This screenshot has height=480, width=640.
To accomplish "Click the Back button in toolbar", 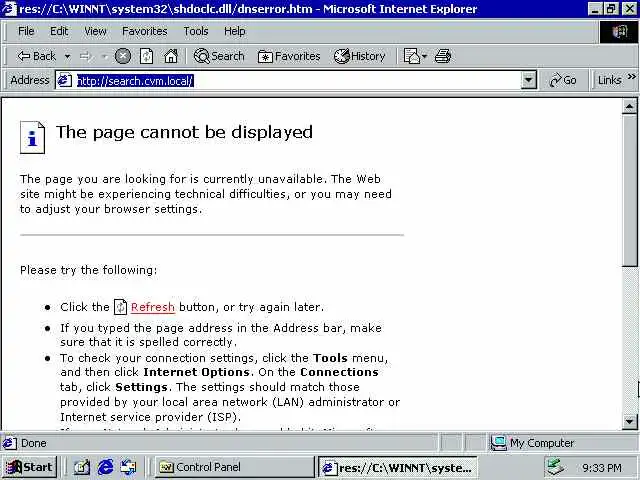I will click(36, 56).
